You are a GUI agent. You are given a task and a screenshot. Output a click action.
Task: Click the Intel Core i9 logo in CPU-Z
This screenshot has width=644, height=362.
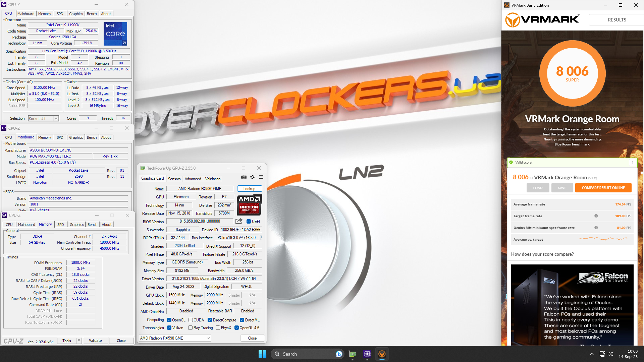tap(115, 34)
